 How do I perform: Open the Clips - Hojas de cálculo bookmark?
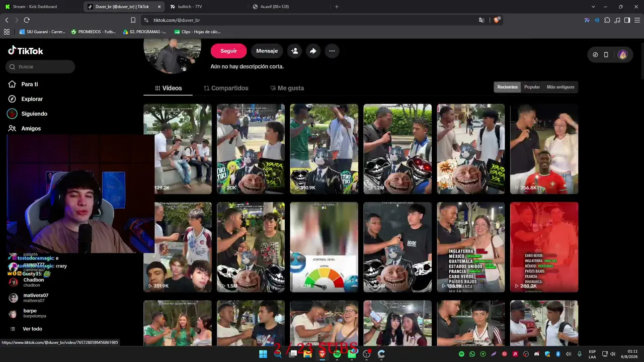coord(197,32)
